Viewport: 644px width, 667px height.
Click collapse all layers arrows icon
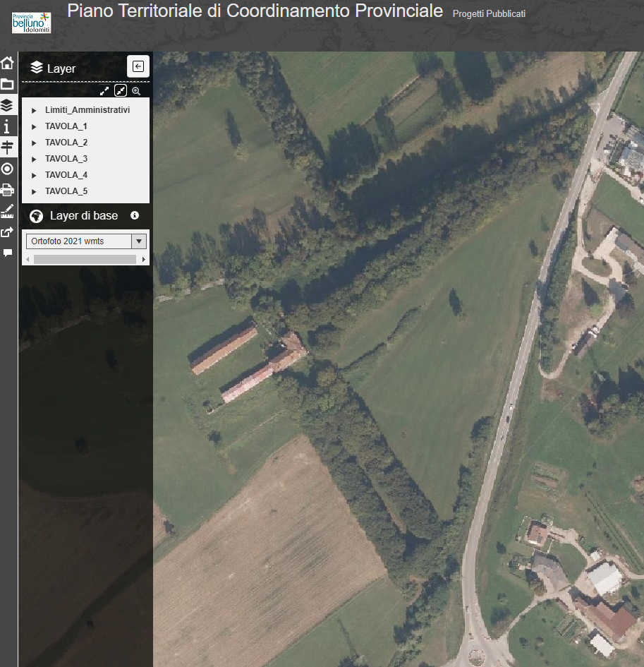[121, 90]
